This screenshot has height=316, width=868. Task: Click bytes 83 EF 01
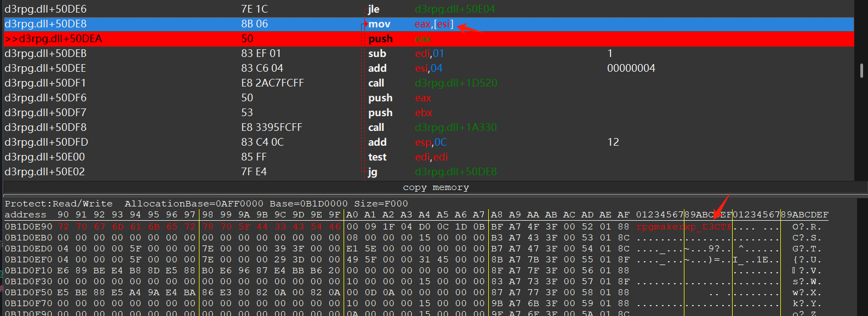[x=261, y=54]
